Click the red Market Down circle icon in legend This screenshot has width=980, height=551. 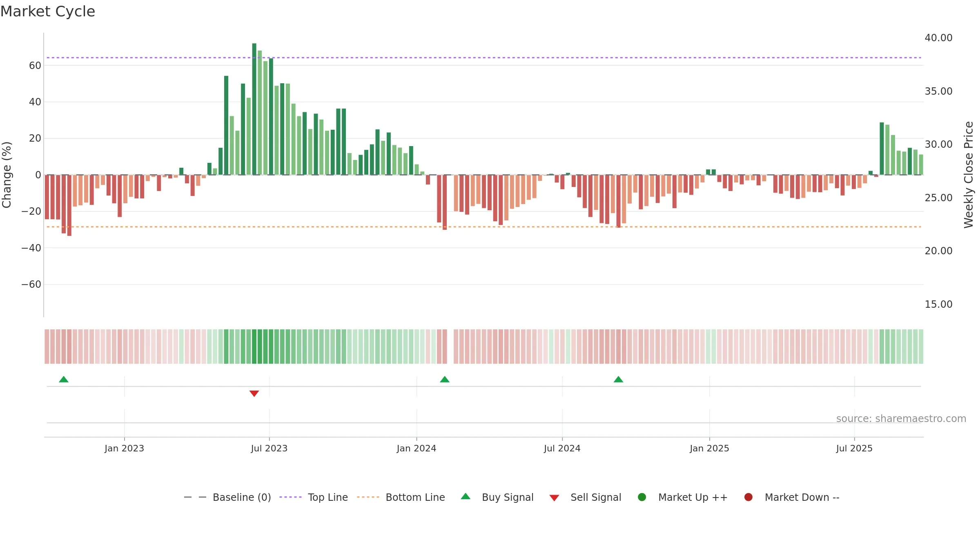click(748, 497)
